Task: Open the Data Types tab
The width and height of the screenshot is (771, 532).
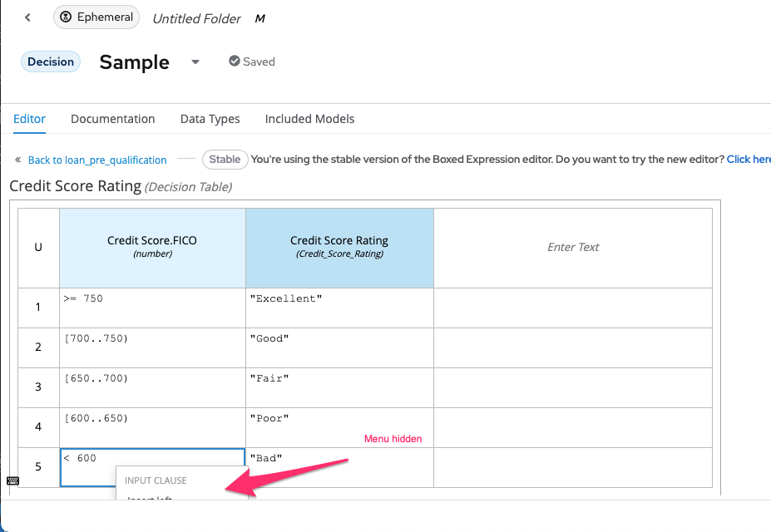Action: click(x=210, y=119)
